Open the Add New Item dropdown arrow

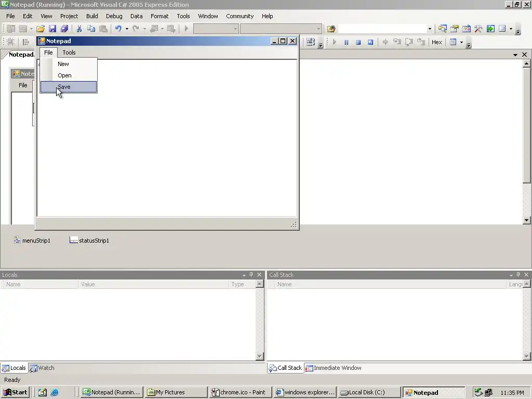click(31, 29)
